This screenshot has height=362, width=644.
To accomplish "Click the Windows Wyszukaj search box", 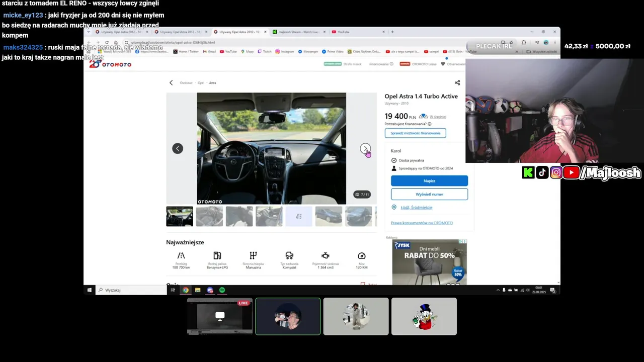I will (131, 290).
